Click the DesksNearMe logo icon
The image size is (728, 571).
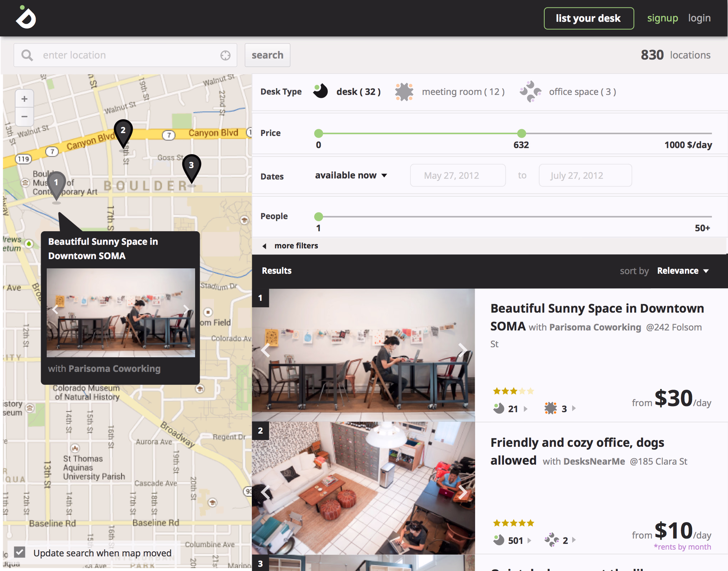pyautogui.click(x=26, y=17)
